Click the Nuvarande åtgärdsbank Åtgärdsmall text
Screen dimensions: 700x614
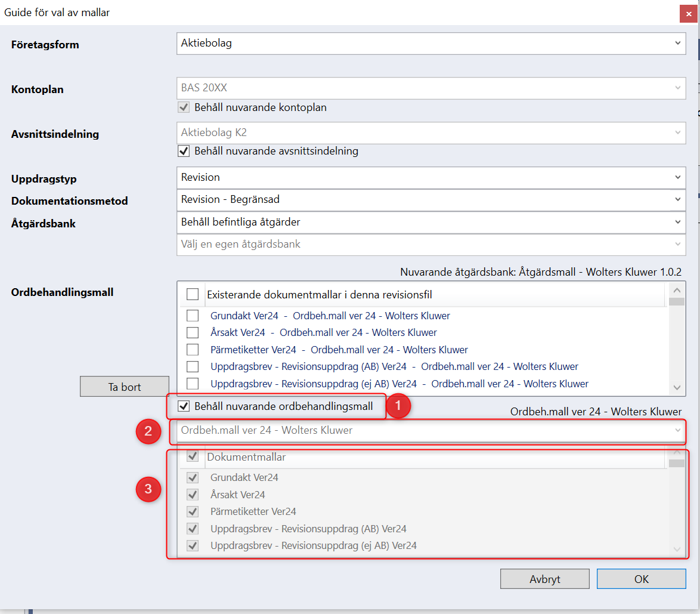tap(541, 272)
